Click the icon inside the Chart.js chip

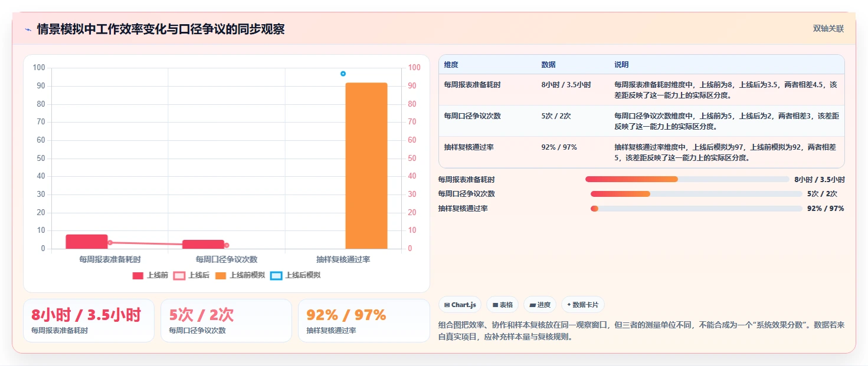(447, 305)
